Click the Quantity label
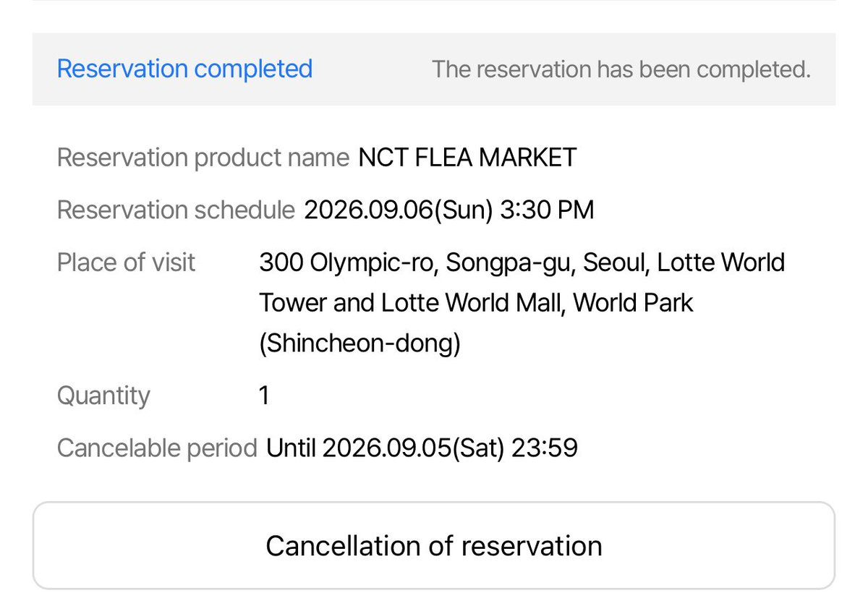Screen dimensions: 868x606 click(x=103, y=396)
